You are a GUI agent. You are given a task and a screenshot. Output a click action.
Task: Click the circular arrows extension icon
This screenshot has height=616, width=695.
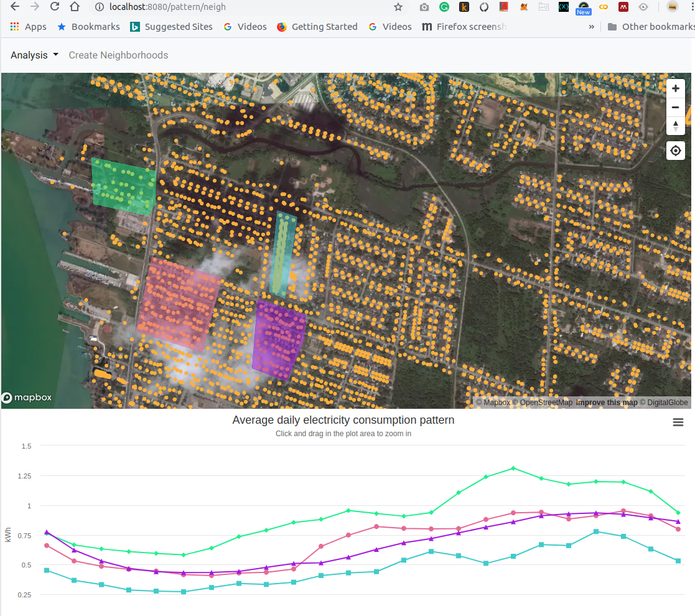pos(484,7)
